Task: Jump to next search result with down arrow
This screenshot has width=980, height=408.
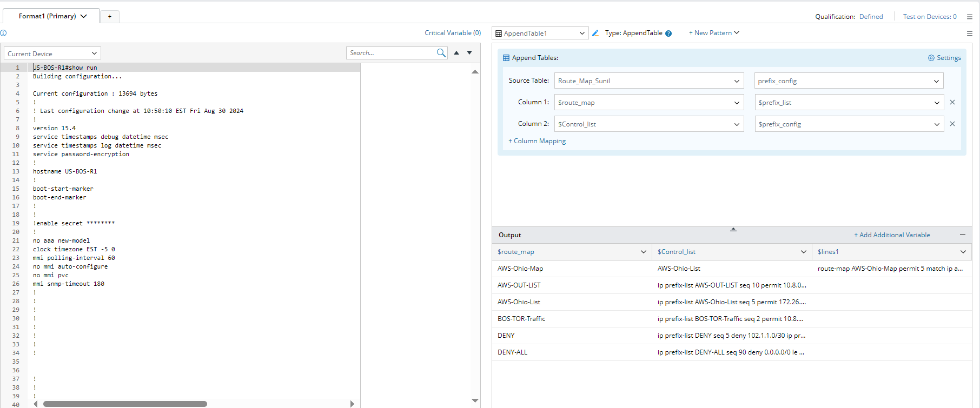Action: point(469,53)
